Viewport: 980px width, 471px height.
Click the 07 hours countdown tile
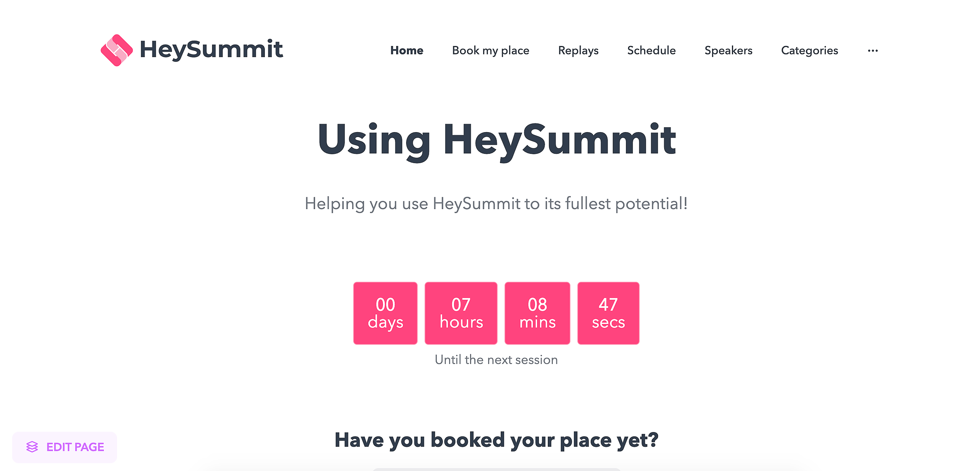[x=461, y=313]
